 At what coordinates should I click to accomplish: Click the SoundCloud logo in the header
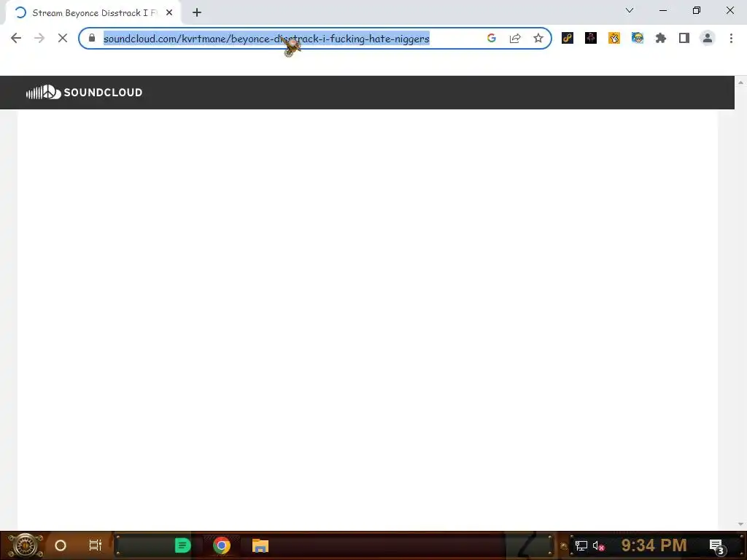[x=84, y=92]
